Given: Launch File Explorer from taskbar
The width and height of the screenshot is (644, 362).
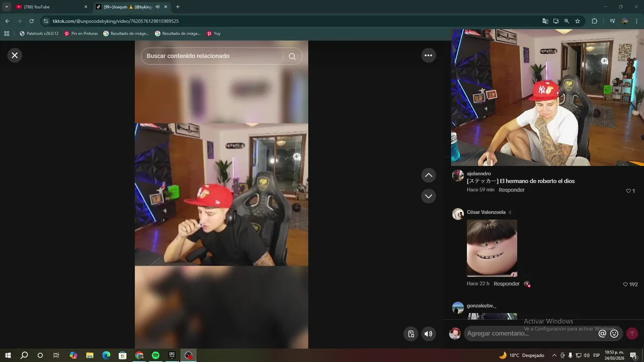Looking at the screenshot, I should click(x=90, y=355).
